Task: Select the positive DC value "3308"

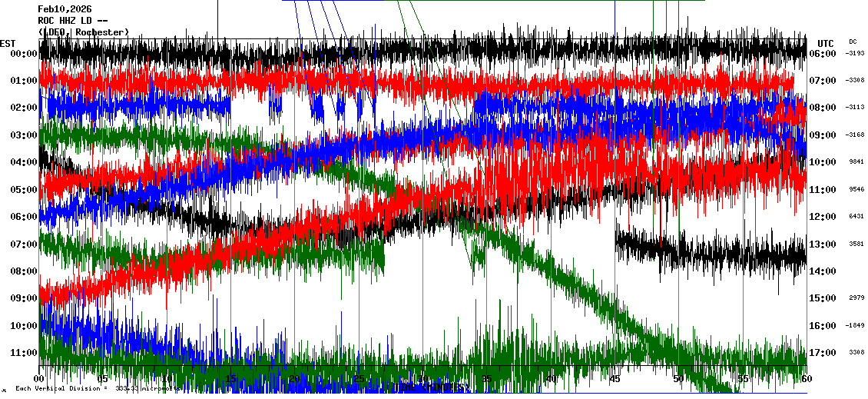Action: pyautogui.click(x=856, y=352)
